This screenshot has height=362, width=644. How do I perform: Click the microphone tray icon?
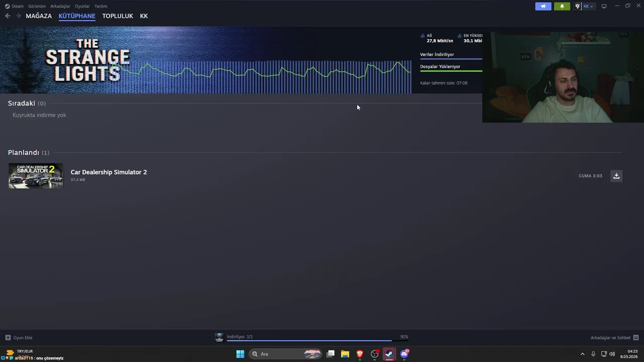[x=593, y=354]
